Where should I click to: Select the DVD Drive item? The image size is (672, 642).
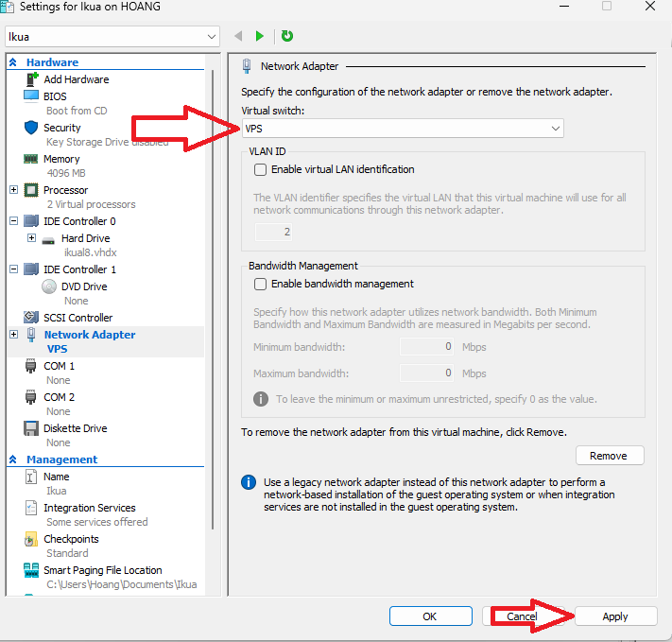84,286
